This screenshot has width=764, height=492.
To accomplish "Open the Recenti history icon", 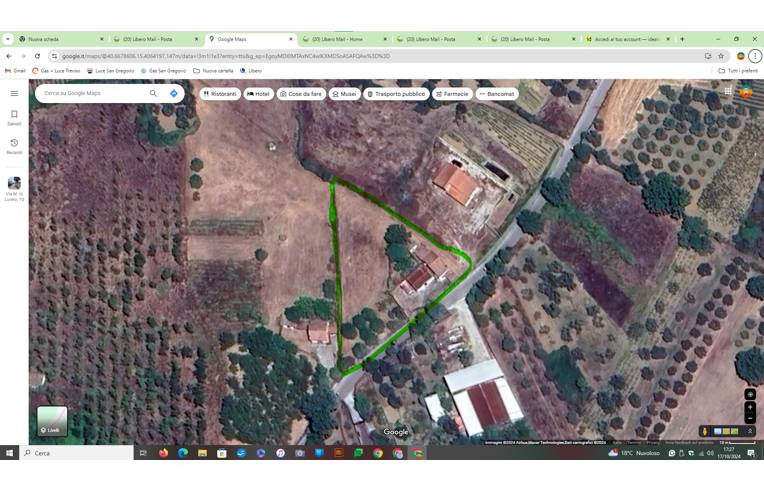I will 14,143.
